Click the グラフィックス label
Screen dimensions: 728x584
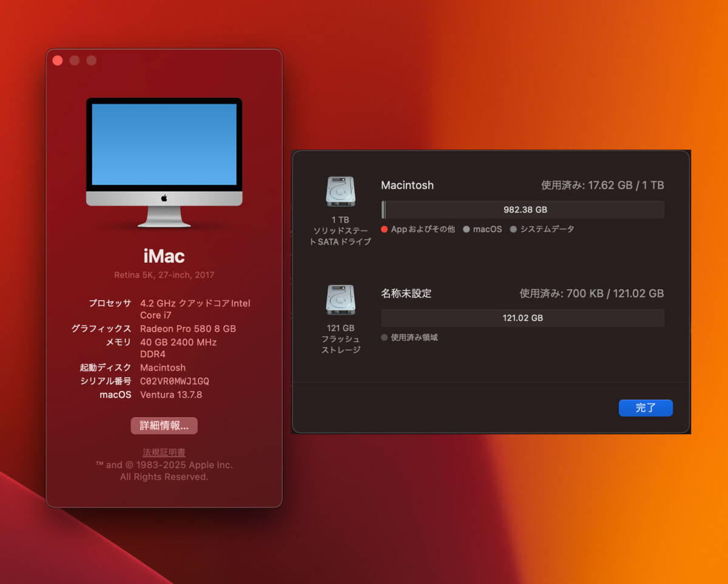[101, 329]
